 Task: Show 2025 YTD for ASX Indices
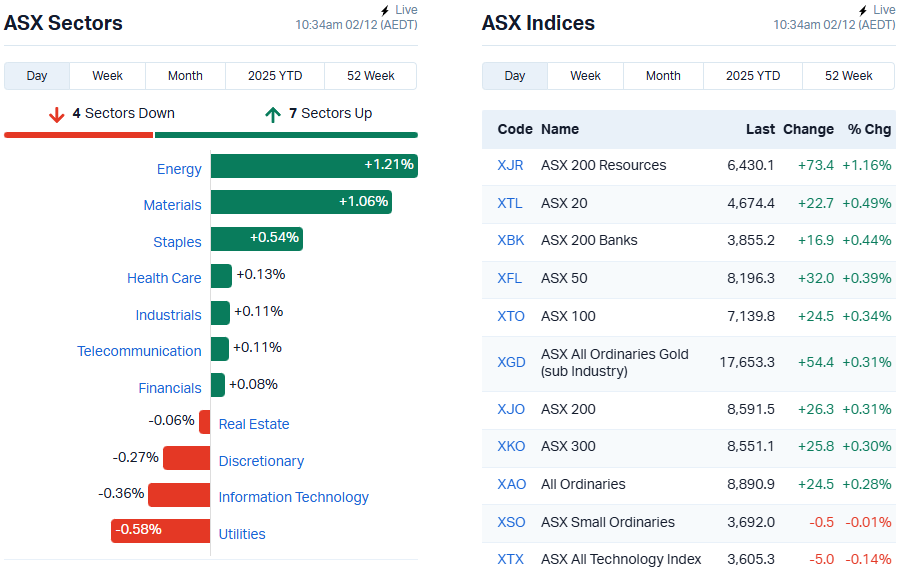pos(753,76)
